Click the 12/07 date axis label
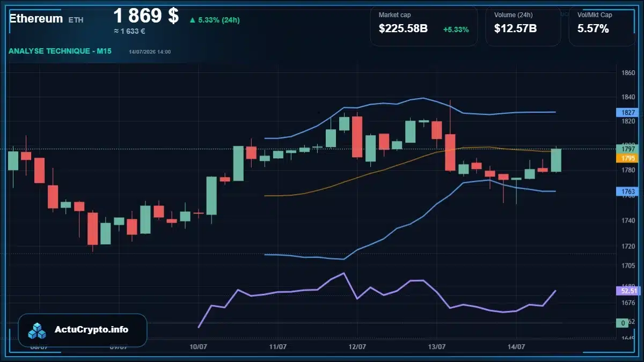The image size is (644, 362). coord(357,347)
